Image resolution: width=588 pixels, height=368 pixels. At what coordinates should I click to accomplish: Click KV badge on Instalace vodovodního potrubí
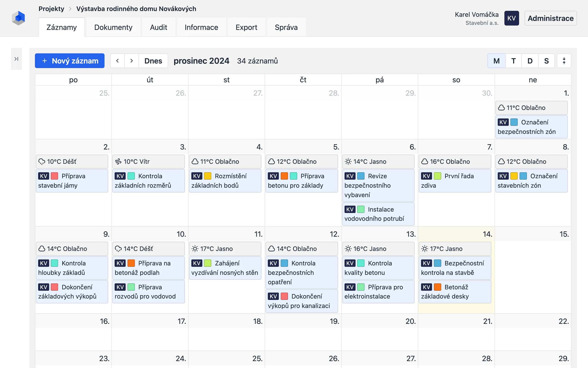(350, 209)
